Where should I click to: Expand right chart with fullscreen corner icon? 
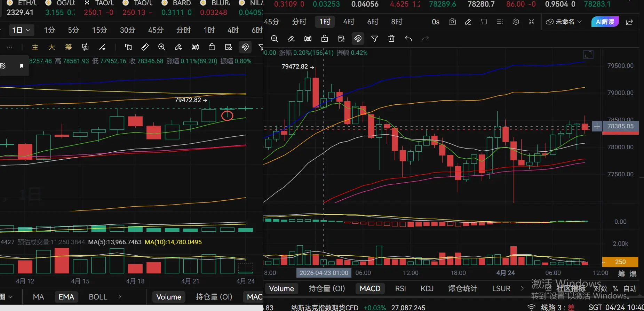pos(588,55)
